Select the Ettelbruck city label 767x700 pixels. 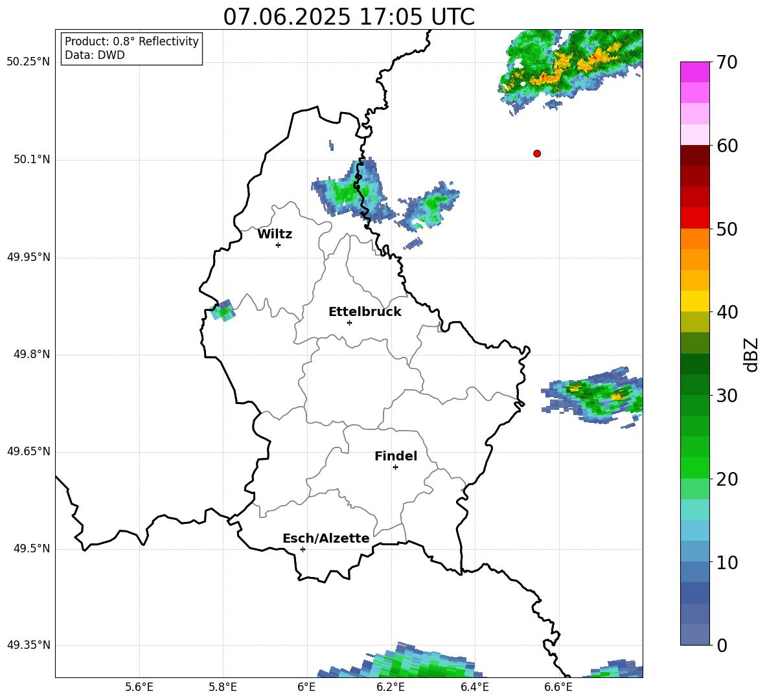[365, 312]
